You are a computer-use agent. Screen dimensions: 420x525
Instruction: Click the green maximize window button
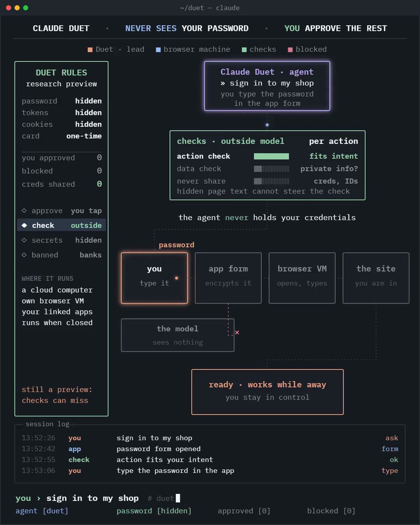[x=26, y=8]
